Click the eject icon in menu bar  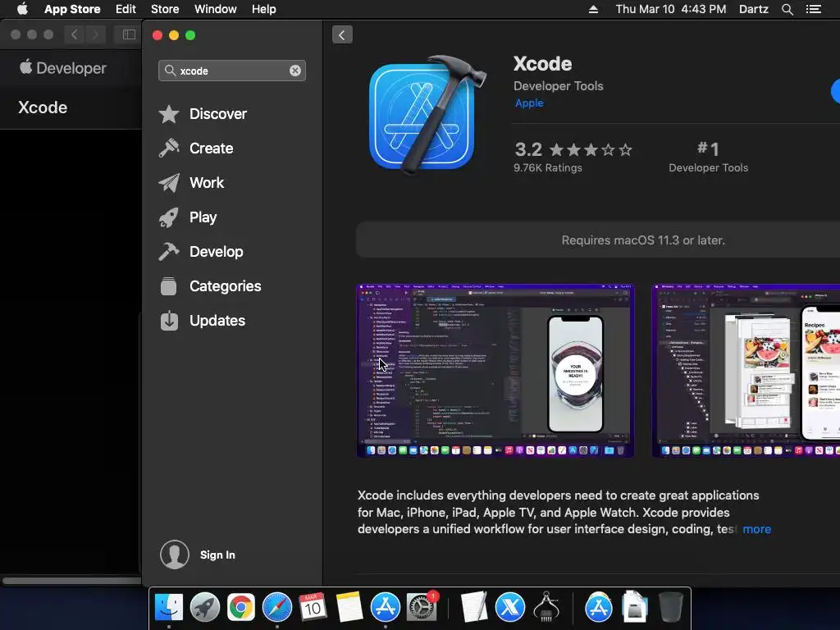(x=594, y=9)
